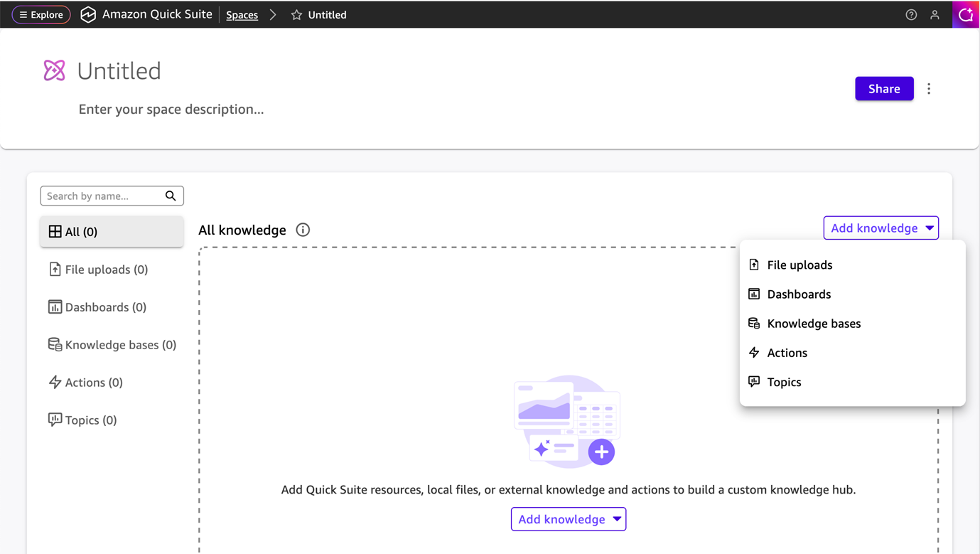Screen dimensions: 980x554
Task: Select Topics (0) in the sidebar
Action: 112,420
